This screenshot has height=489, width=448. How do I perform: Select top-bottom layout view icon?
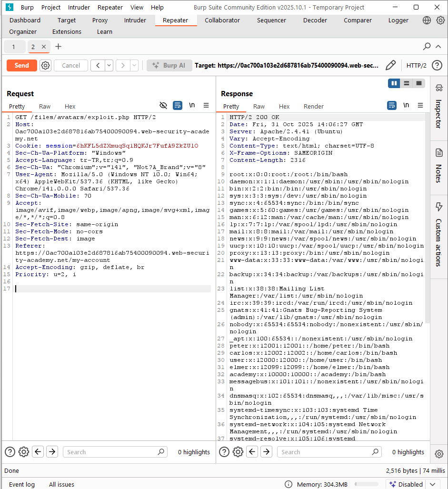pos(407,83)
